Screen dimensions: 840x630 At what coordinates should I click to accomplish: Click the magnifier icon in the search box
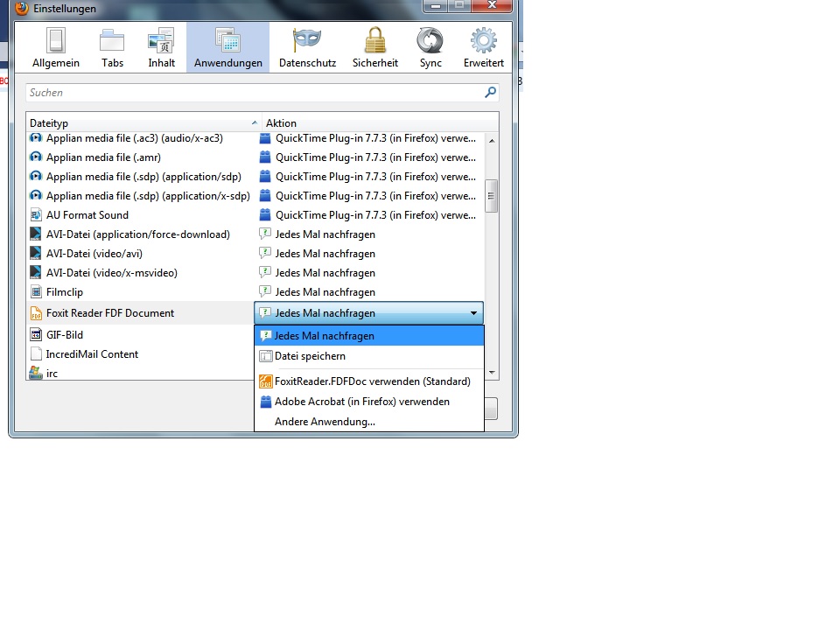click(x=490, y=93)
